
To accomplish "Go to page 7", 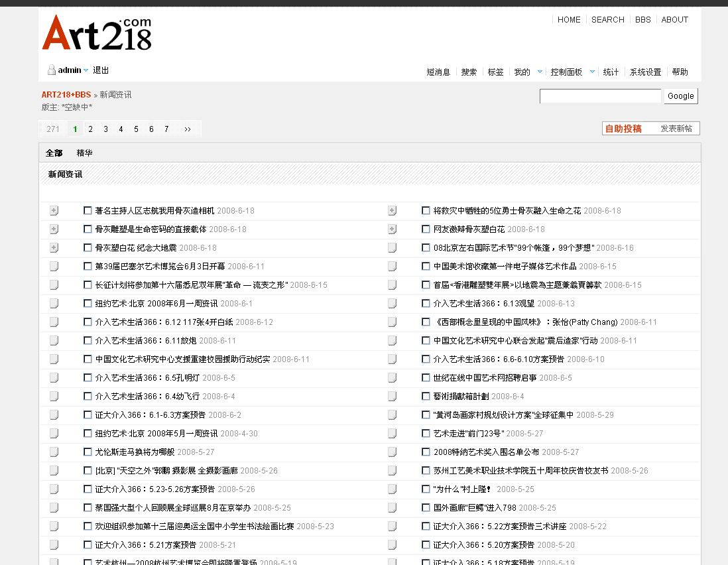I will tap(166, 129).
